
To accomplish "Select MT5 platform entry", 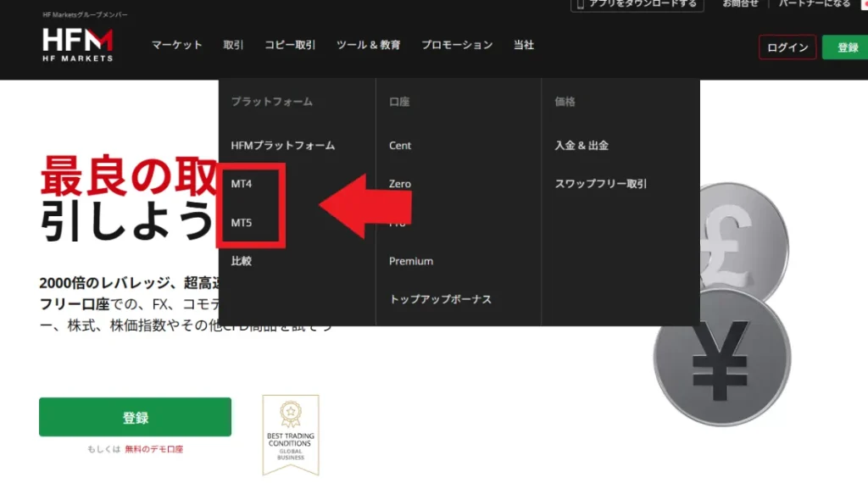I will (242, 222).
